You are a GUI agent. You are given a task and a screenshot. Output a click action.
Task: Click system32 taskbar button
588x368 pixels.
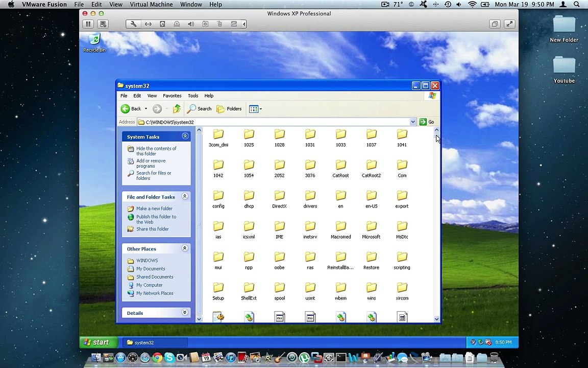point(155,342)
